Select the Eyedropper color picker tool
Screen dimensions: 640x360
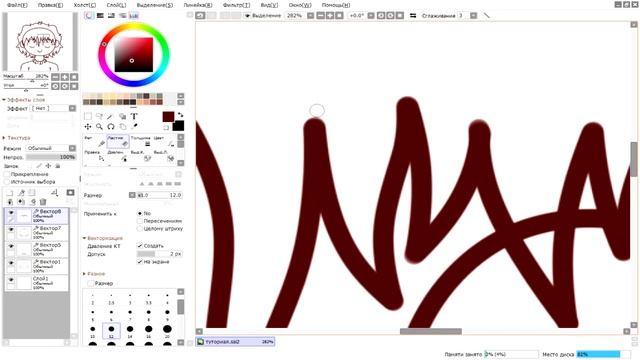(x=134, y=127)
